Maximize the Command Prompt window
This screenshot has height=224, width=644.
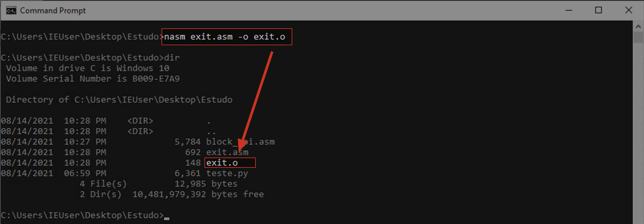598,10
